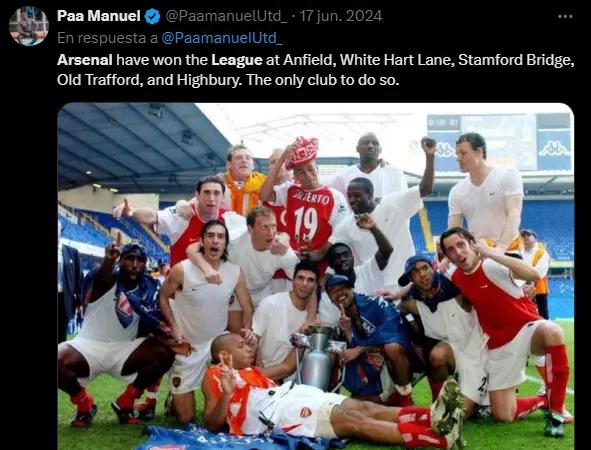Click the bold word League in tweet
591x450 pixels.
pos(237,60)
